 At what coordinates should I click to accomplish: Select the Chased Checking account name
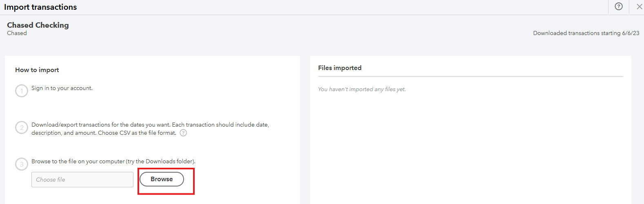38,25
